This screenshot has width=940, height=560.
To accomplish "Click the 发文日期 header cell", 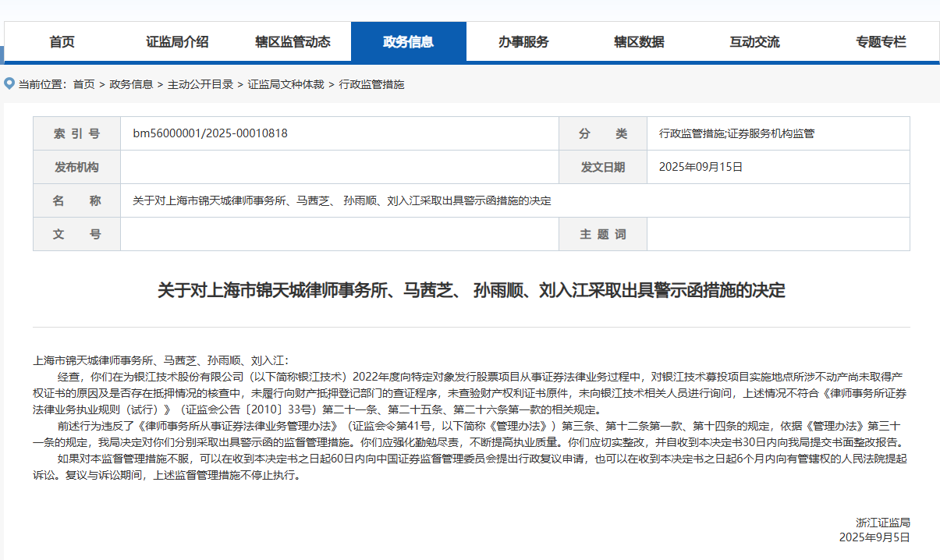I will (603, 167).
